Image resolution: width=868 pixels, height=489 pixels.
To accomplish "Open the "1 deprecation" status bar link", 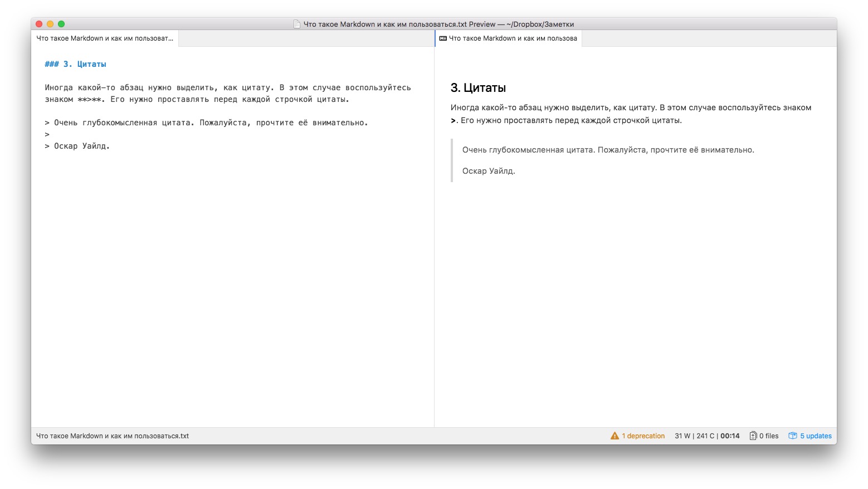I will (x=643, y=436).
